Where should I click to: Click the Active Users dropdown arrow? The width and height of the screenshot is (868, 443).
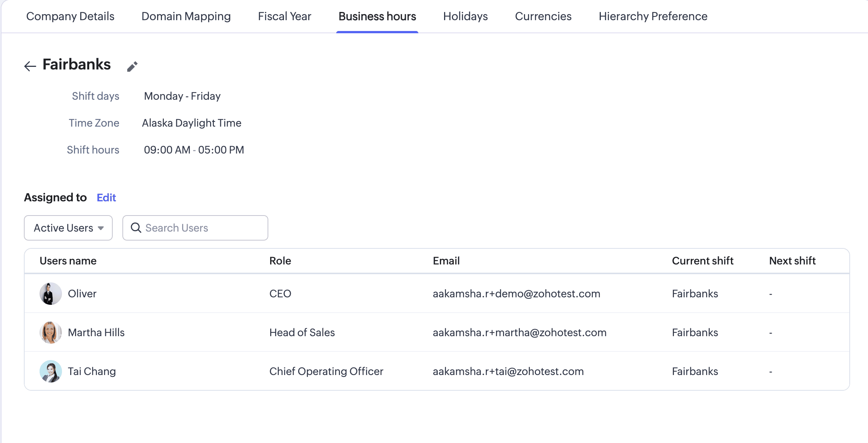(x=101, y=228)
